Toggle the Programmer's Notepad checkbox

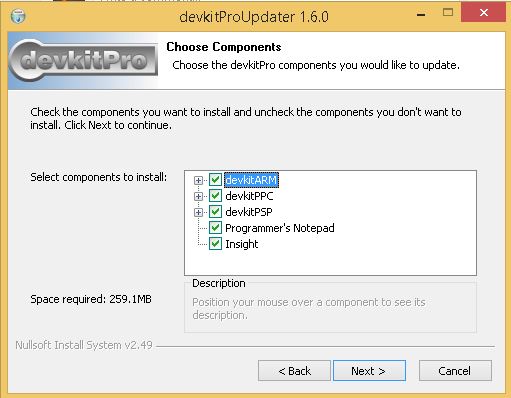pos(215,228)
